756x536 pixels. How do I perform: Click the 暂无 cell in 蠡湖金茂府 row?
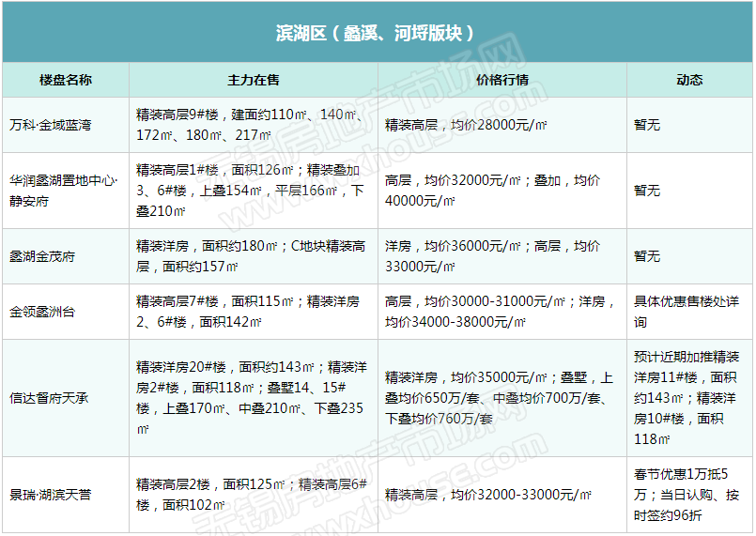click(x=647, y=256)
